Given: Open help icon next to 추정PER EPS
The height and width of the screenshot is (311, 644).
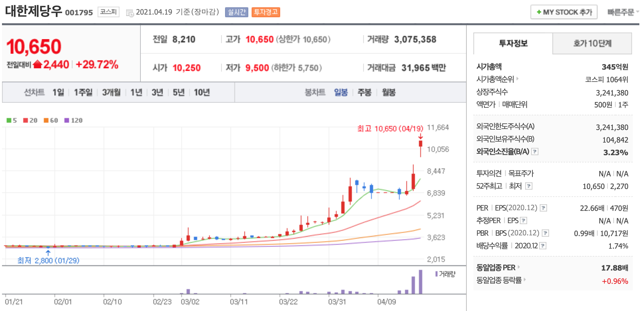Looking at the screenshot, I should (x=523, y=220).
